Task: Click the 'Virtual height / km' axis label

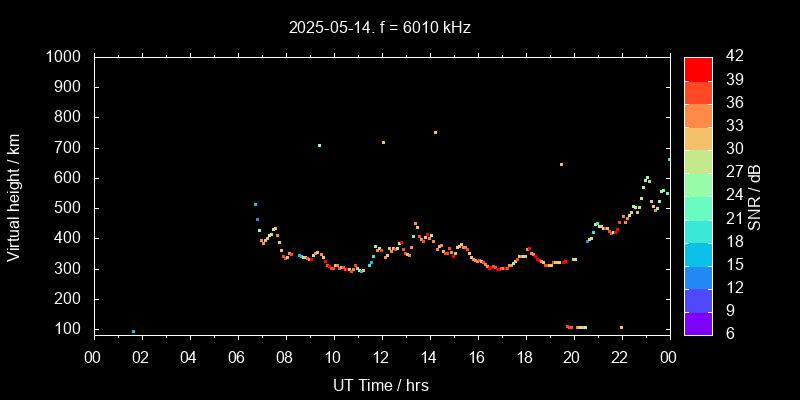Action: tap(14, 196)
